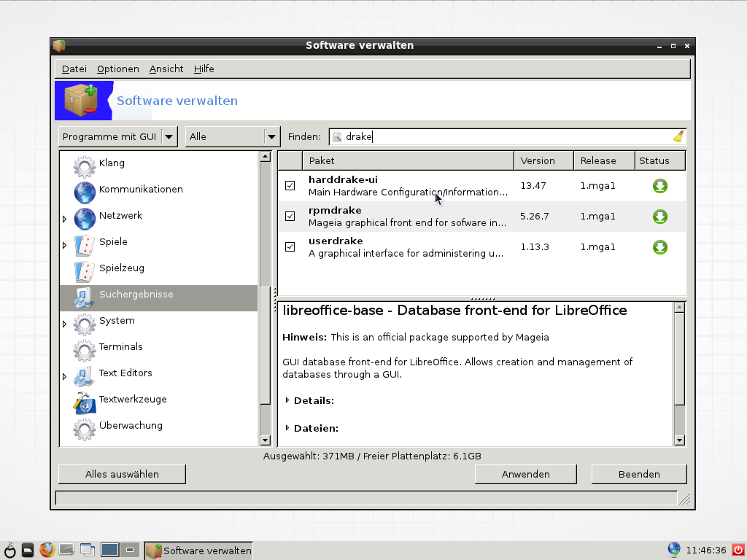Uncheck the harddrake-ui package checkbox
The height and width of the screenshot is (560, 747).
(x=290, y=186)
